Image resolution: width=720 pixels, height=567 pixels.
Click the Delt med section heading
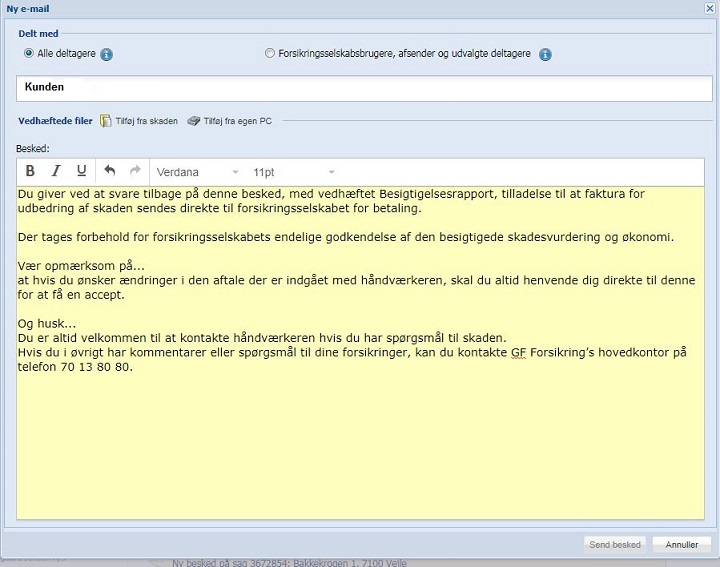(x=38, y=34)
